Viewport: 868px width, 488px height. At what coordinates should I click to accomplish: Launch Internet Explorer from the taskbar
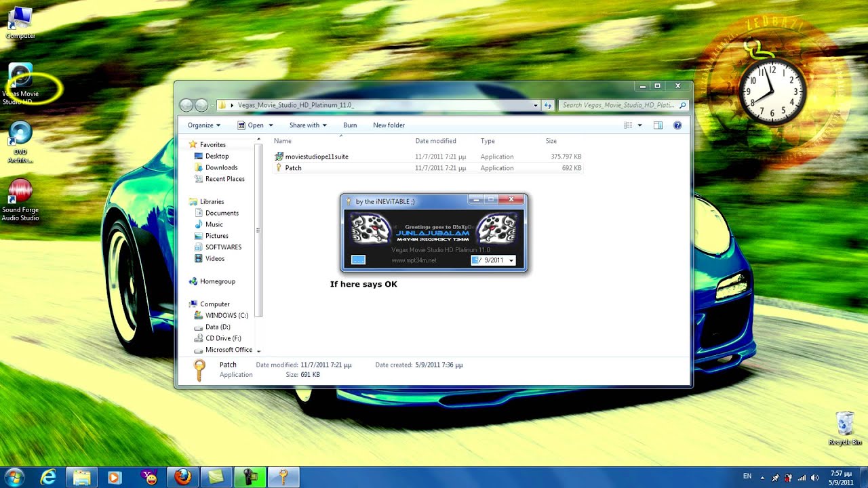[48, 477]
